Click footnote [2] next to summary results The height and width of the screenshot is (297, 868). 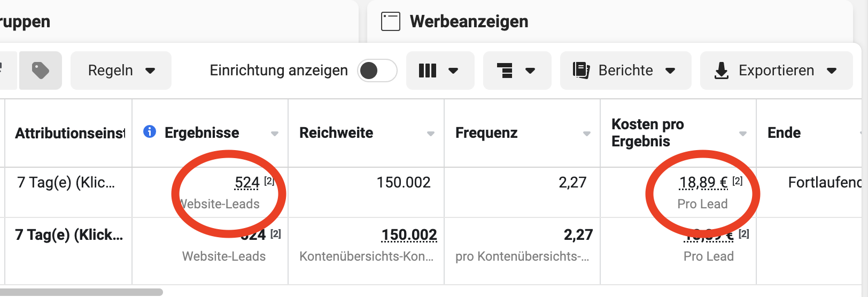pos(276,233)
